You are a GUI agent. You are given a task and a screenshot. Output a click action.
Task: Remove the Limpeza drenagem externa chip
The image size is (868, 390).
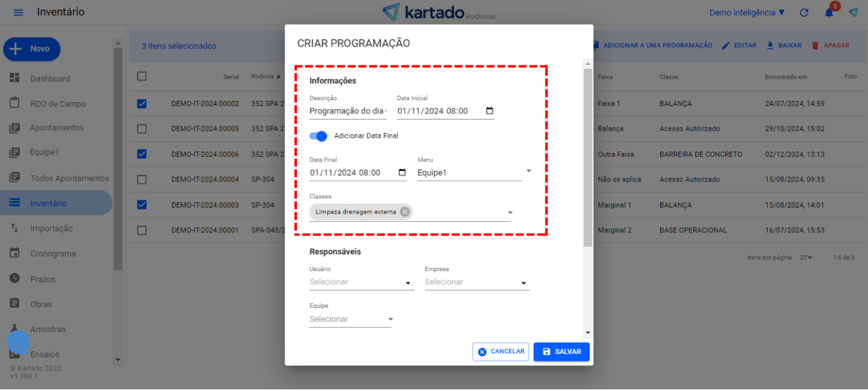(x=405, y=212)
